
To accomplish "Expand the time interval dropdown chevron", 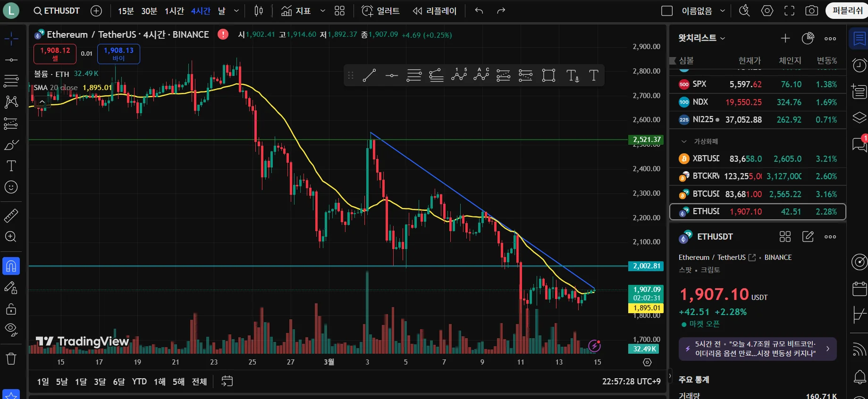I will 236,11.
